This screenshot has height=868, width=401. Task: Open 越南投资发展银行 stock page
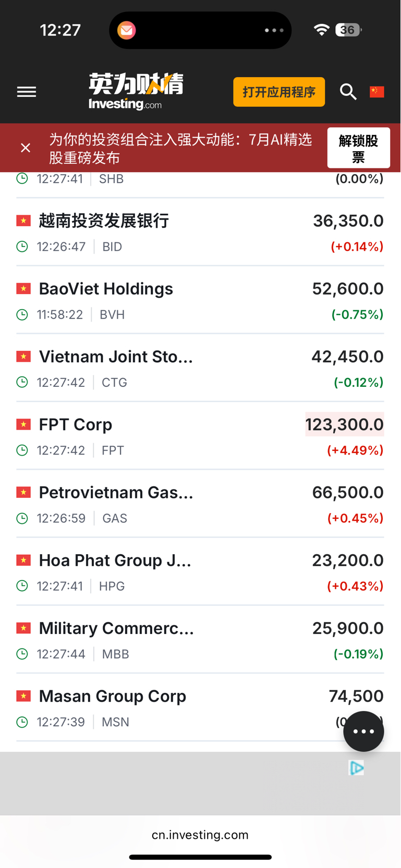(x=200, y=233)
